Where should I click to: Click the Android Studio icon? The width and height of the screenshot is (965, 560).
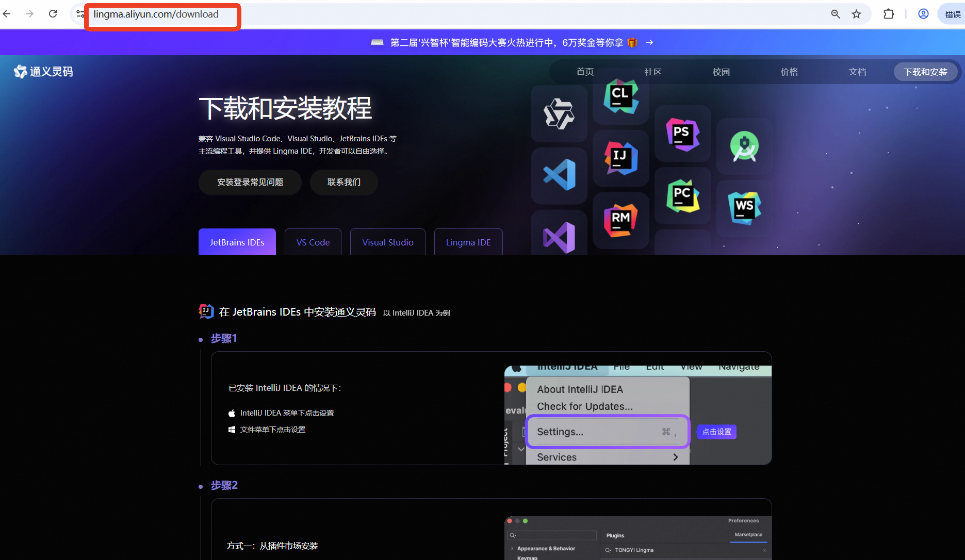(x=745, y=146)
